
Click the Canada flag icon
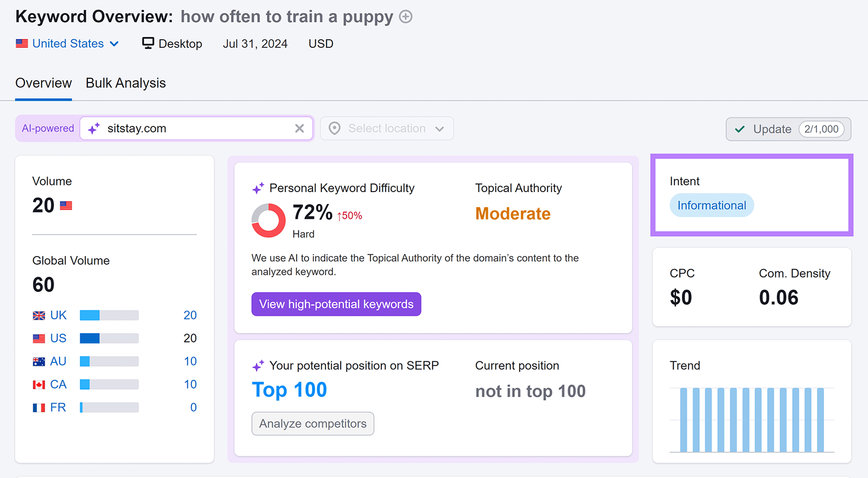coord(39,385)
